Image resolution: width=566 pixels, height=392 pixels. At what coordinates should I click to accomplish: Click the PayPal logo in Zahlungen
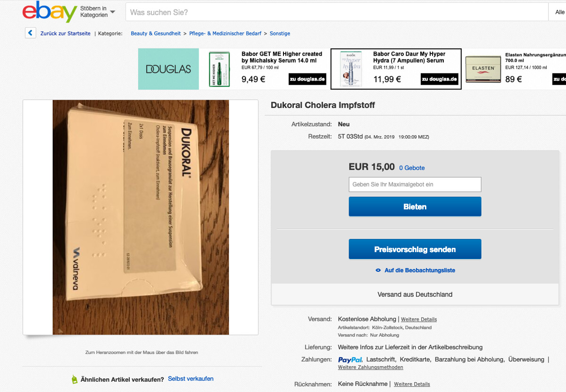[x=350, y=359]
